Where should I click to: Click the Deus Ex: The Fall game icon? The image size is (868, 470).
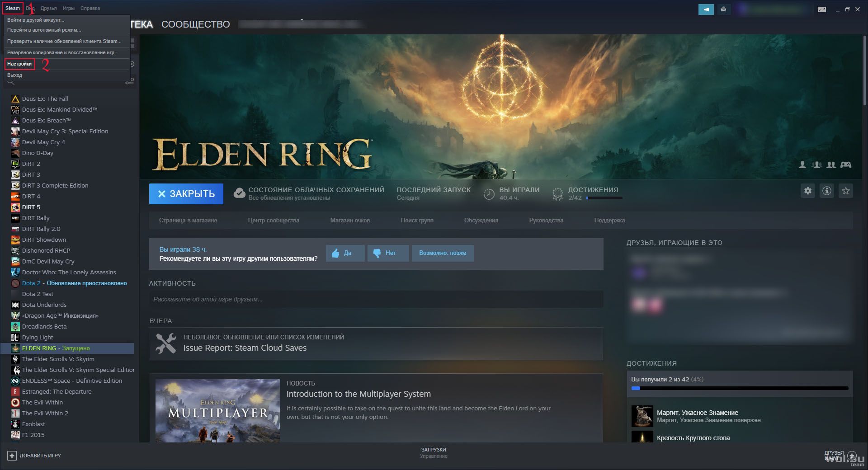[15, 99]
